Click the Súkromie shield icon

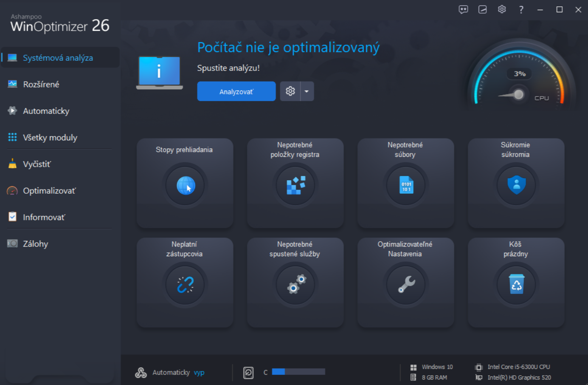[517, 185]
